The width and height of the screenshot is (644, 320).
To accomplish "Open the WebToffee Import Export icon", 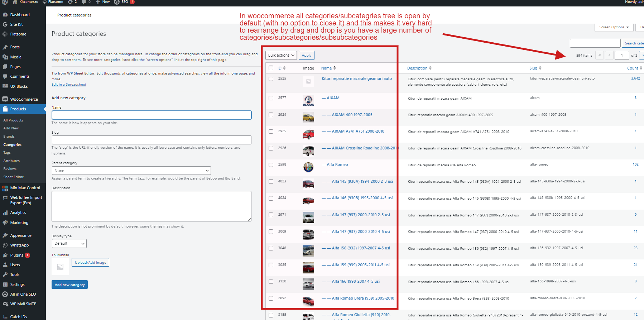I will 5,198.
